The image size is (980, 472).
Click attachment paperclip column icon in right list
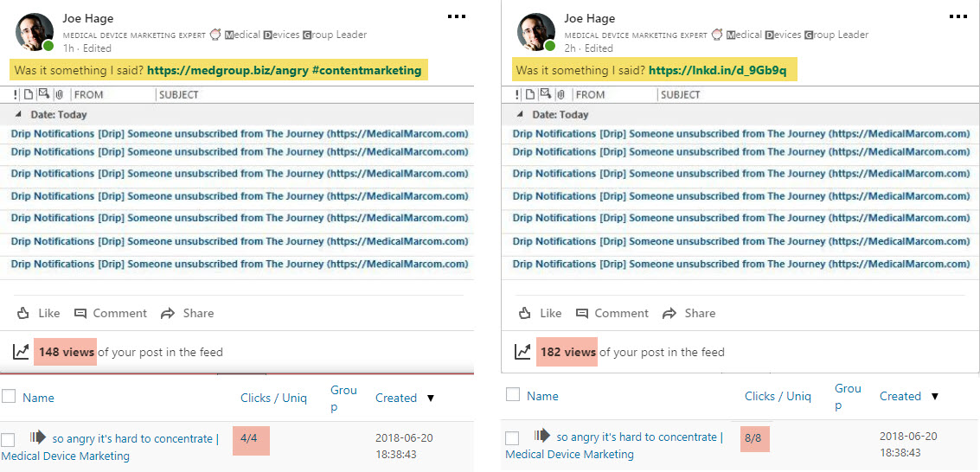coord(561,95)
